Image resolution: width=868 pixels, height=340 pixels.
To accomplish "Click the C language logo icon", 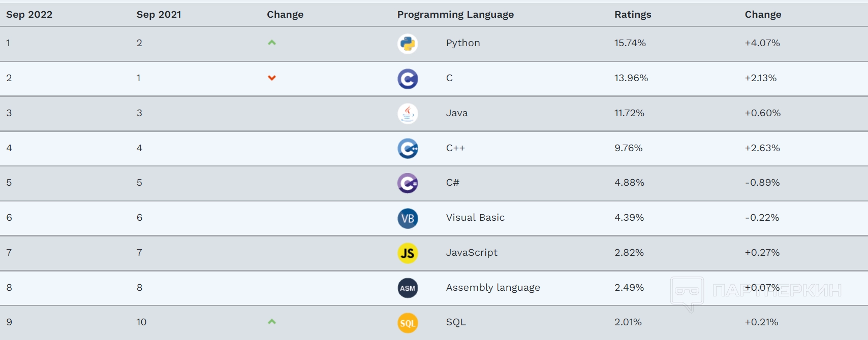I will click(408, 79).
